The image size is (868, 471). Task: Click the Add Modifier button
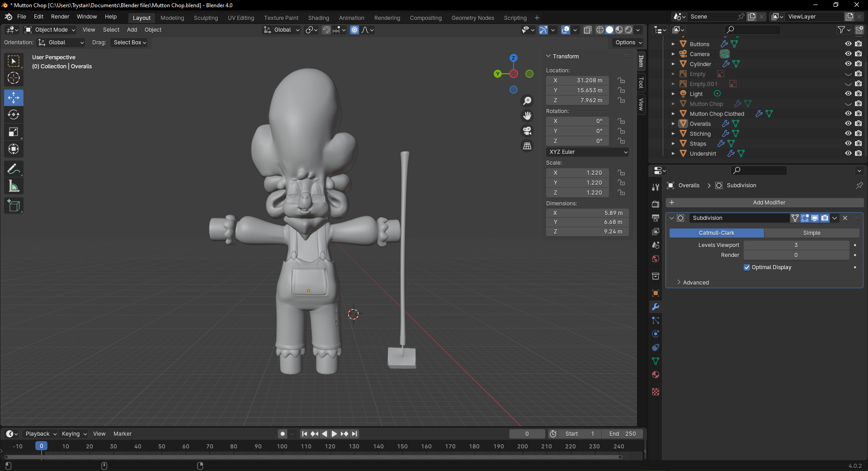(769, 203)
